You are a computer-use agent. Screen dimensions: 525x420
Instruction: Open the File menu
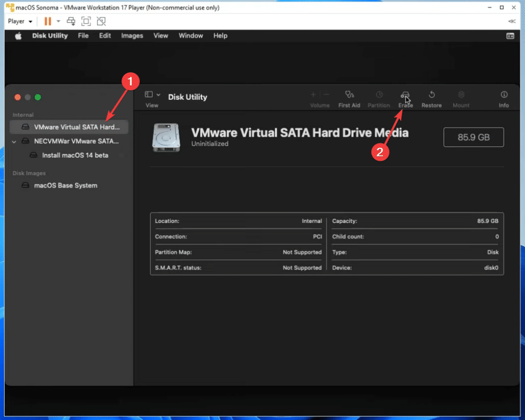click(84, 36)
